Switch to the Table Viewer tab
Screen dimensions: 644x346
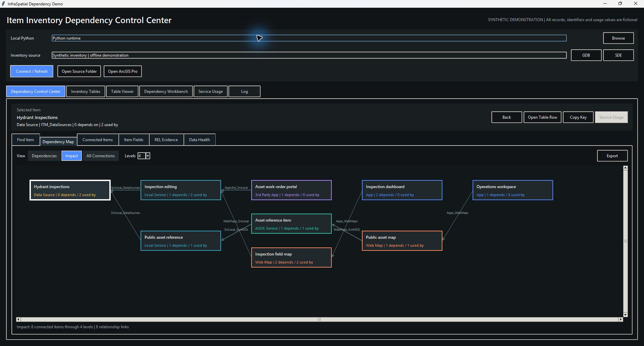[x=122, y=92]
